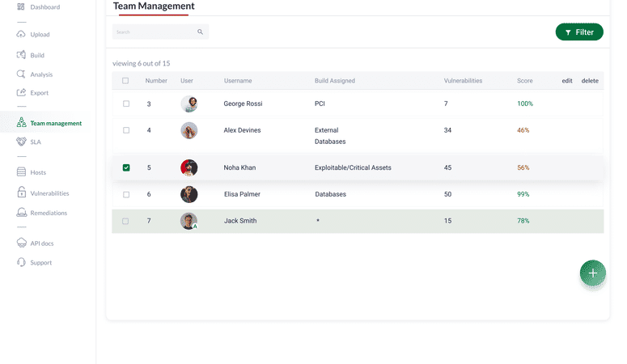Open Team management in the sidebar
Image resolution: width=627 pixels, height=364 pixels.
tap(55, 124)
